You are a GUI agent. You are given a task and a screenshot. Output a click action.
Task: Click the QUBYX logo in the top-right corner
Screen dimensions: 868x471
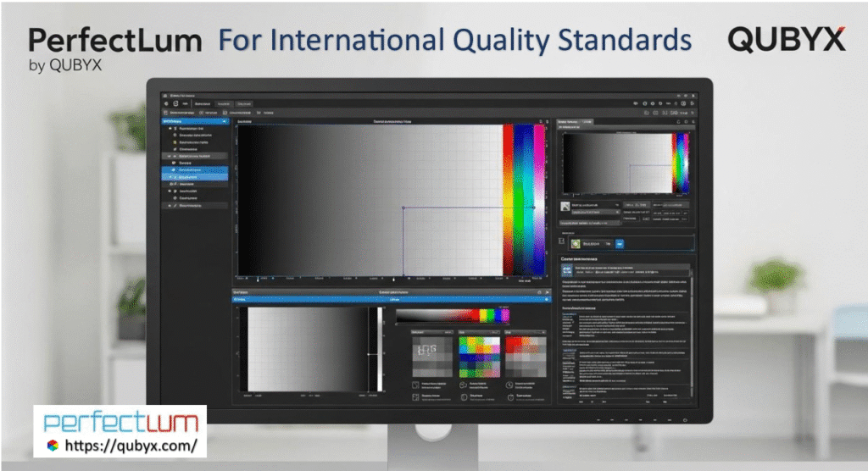pos(786,40)
